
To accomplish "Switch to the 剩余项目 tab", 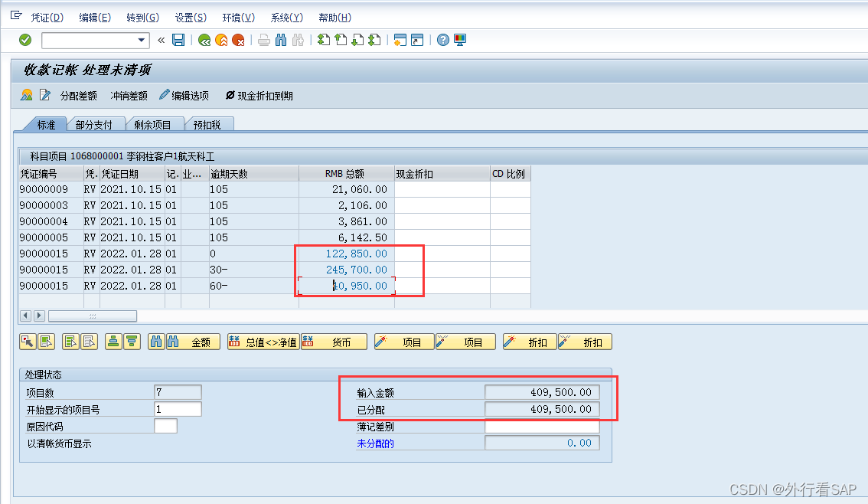I will pos(152,125).
